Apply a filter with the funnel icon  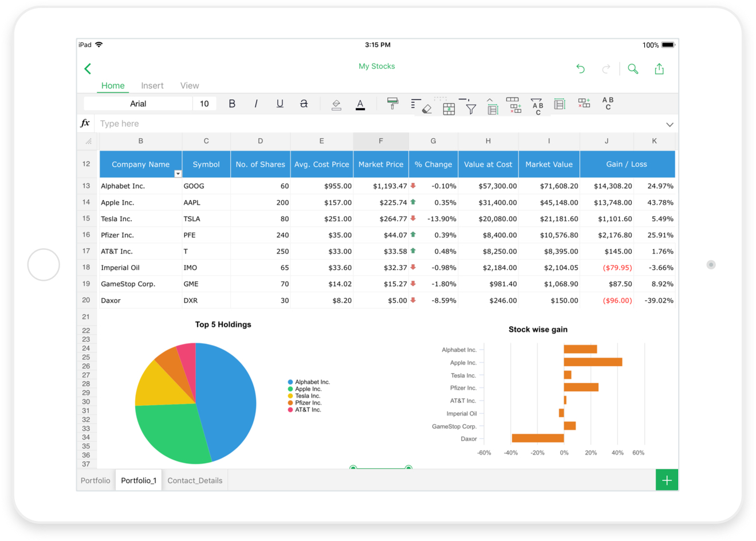(x=471, y=108)
